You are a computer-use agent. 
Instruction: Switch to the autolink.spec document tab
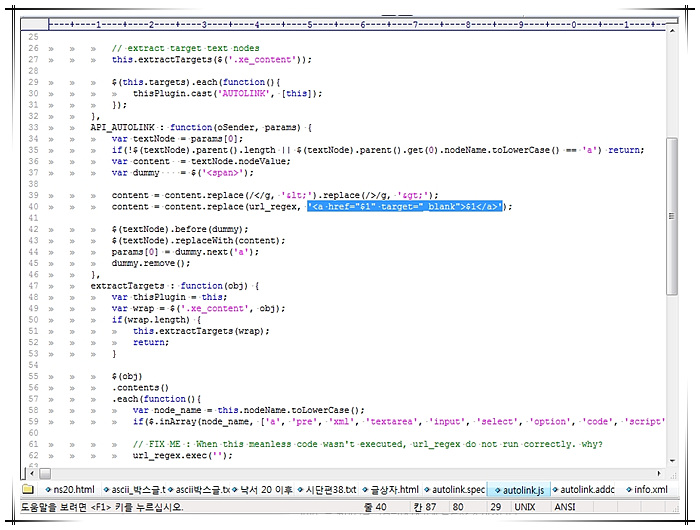click(x=454, y=489)
